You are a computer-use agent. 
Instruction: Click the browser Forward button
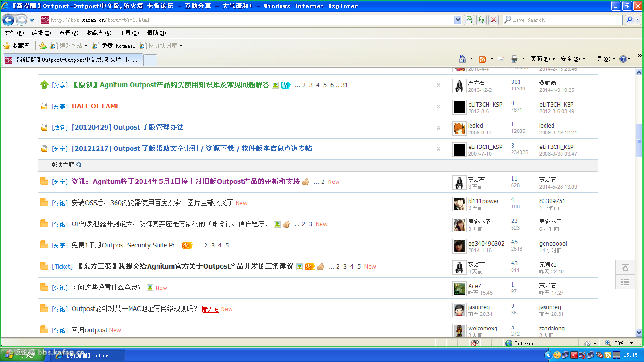tap(21, 20)
